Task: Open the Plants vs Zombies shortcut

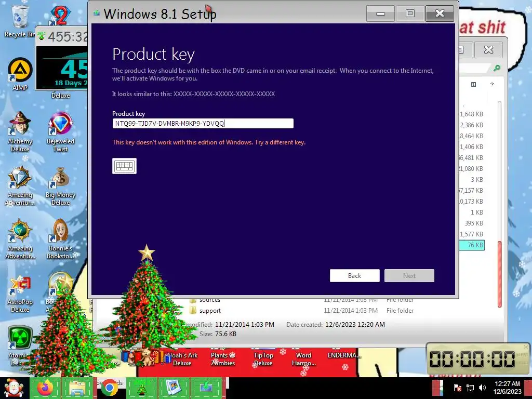Action: pyautogui.click(x=222, y=358)
